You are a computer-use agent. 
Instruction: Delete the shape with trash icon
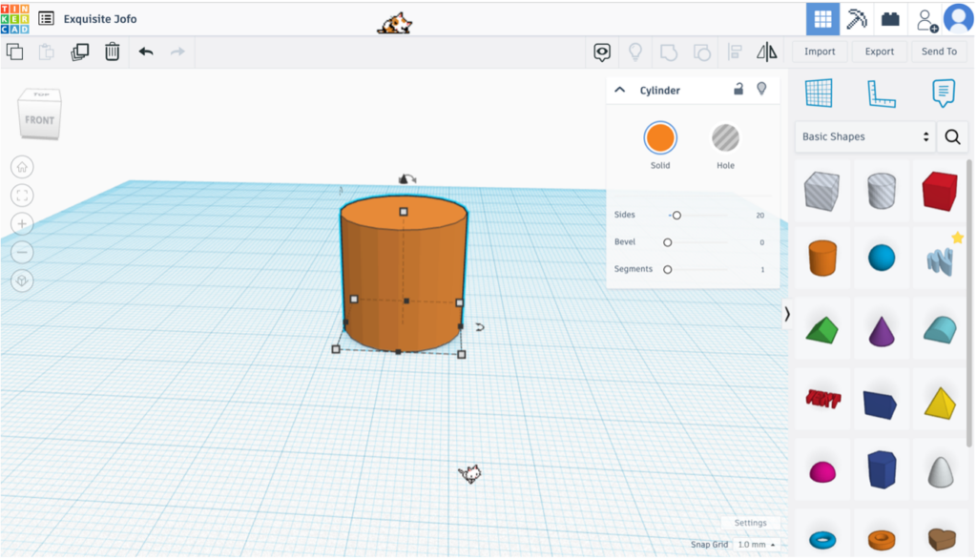(x=113, y=52)
